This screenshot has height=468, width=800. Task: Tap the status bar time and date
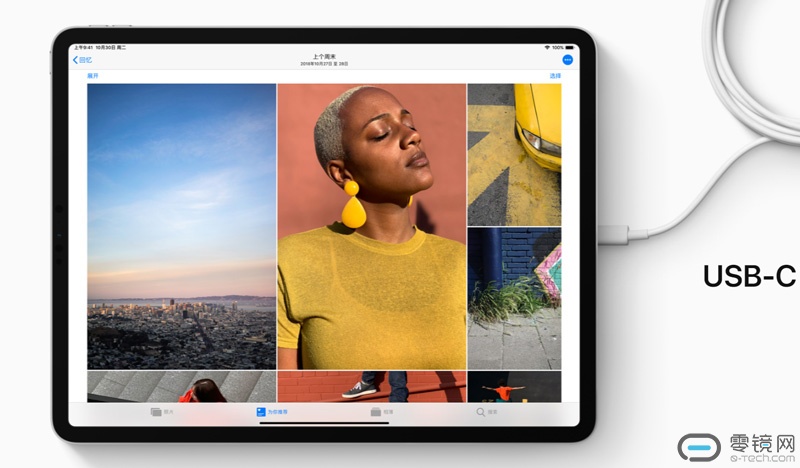tap(97, 47)
